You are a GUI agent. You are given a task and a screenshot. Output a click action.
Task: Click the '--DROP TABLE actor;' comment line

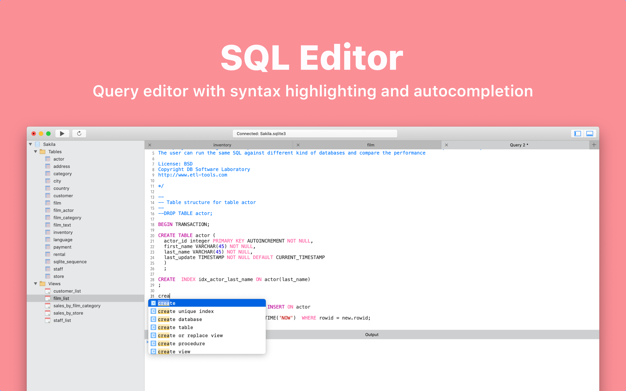tap(185, 213)
